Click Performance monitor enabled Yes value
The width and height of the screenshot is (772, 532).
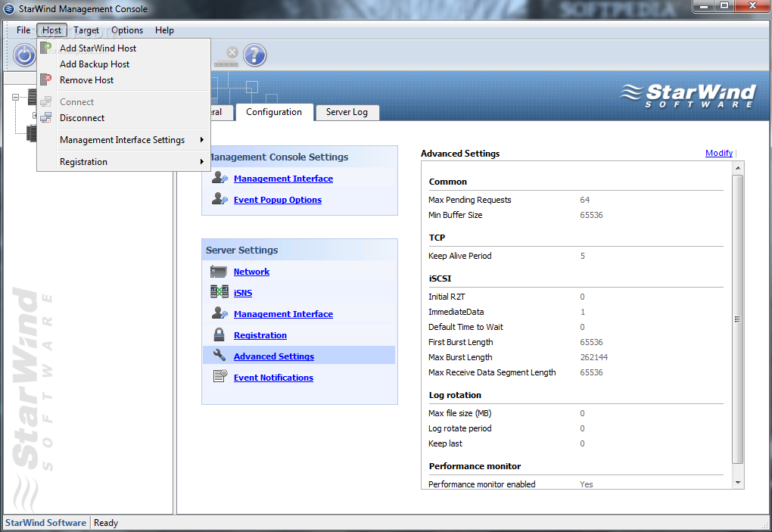coord(587,484)
